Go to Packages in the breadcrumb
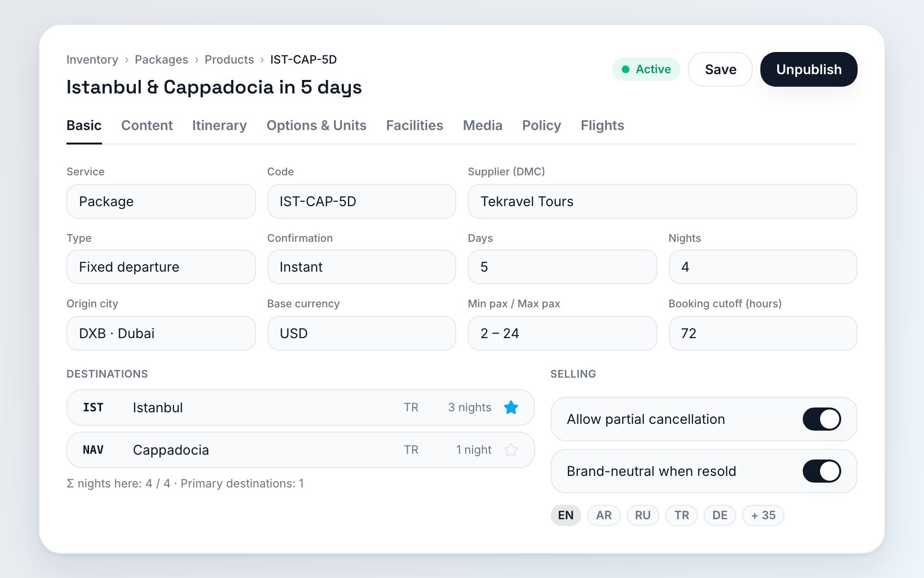This screenshot has height=578, width=924. (161, 60)
